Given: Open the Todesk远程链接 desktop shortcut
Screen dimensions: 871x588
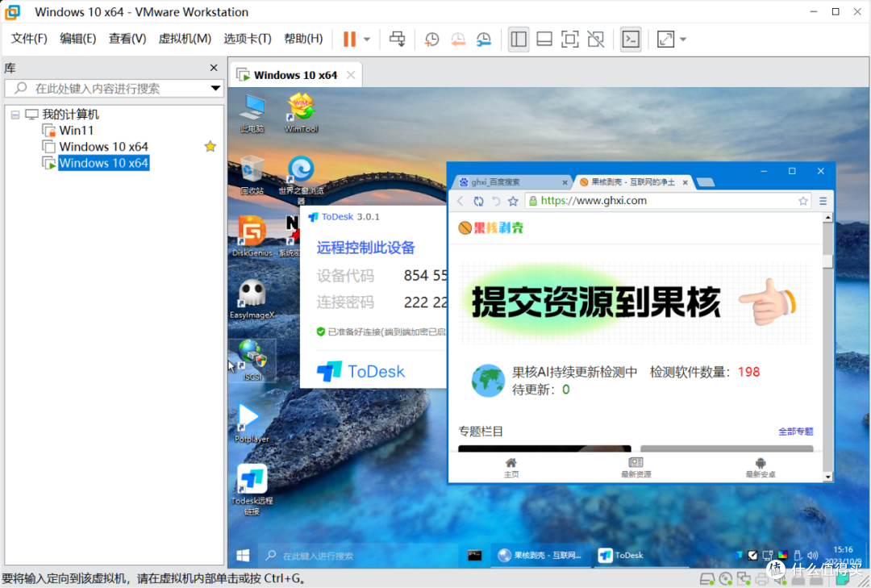Looking at the screenshot, I should (x=252, y=489).
